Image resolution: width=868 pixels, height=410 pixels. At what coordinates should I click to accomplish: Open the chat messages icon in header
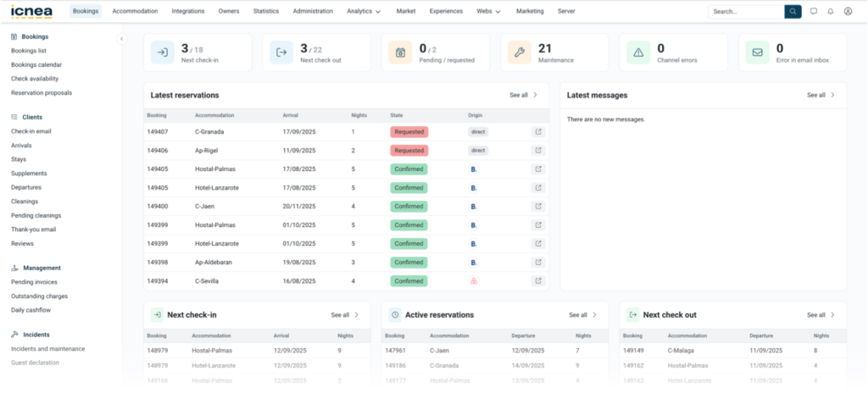point(814,12)
